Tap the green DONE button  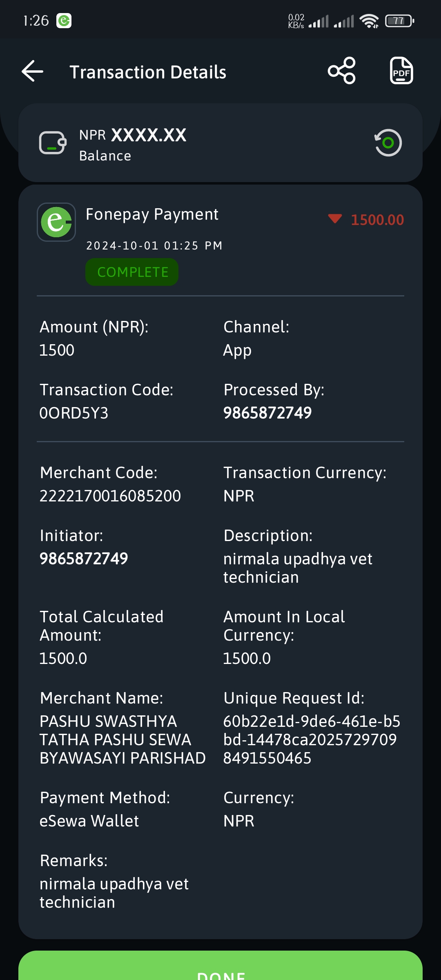click(220, 965)
